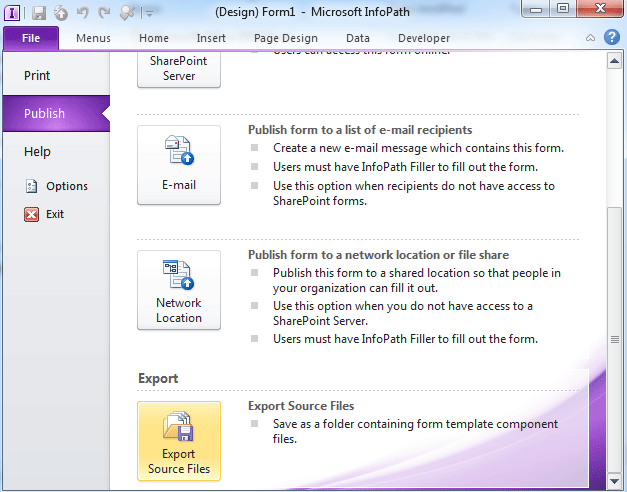Screen dimensions: 627x492
Task: Click 'Publish form to a list of e-mail recipients' heading
Action: [x=360, y=130]
